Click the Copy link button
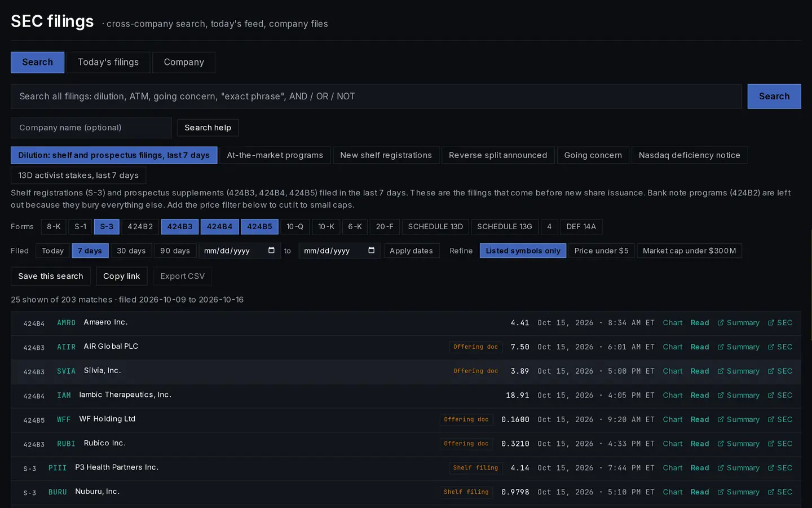The width and height of the screenshot is (812, 508). click(122, 276)
